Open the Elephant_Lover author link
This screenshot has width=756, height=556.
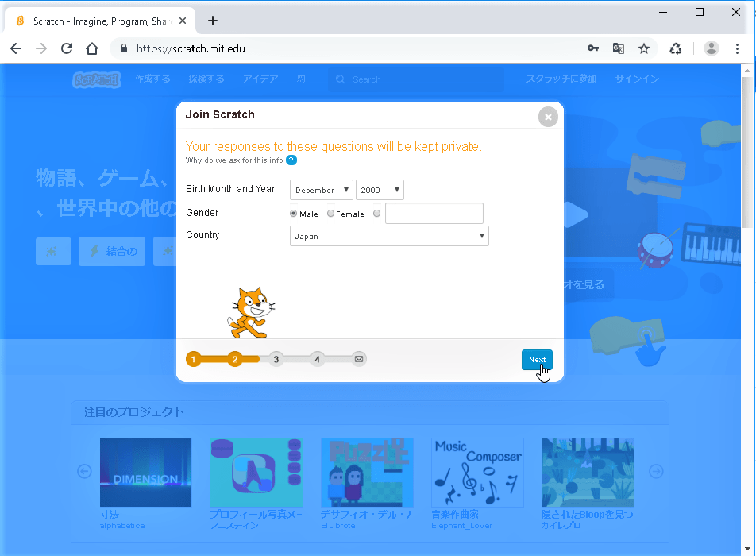pyautogui.click(x=461, y=526)
